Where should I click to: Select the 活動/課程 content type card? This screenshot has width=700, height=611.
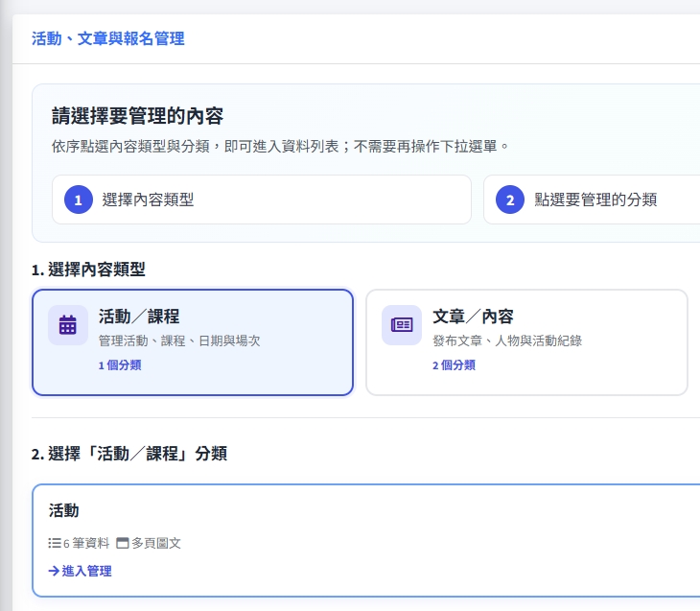pyautogui.click(x=193, y=342)
